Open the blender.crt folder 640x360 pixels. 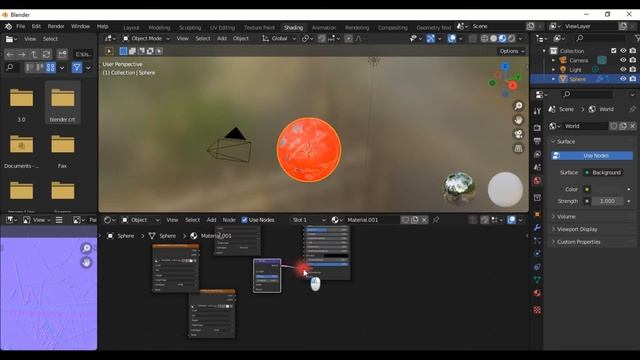pos(62,102)
